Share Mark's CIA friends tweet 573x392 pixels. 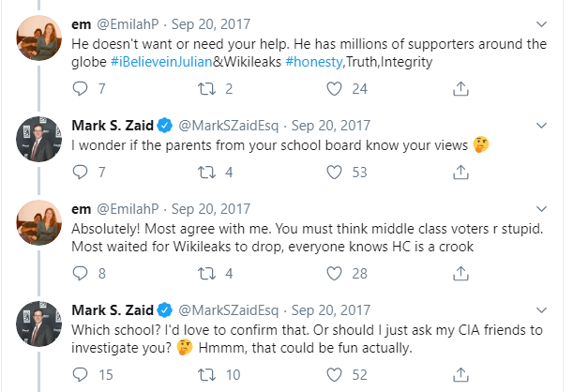460,375
